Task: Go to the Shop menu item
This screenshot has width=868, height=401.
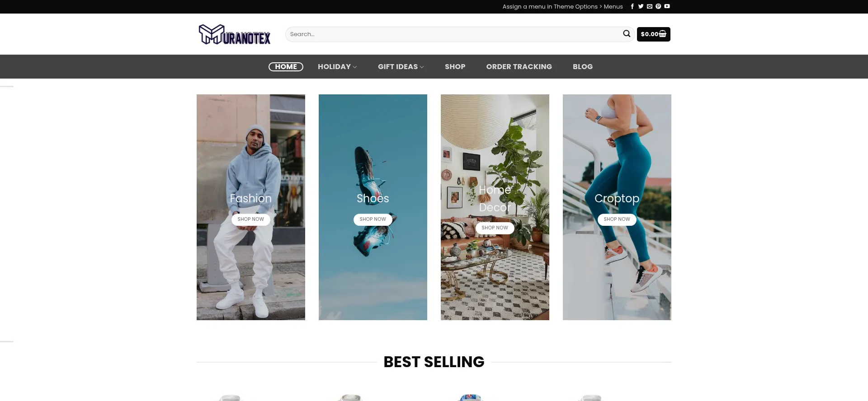Action: pos(455,67)
